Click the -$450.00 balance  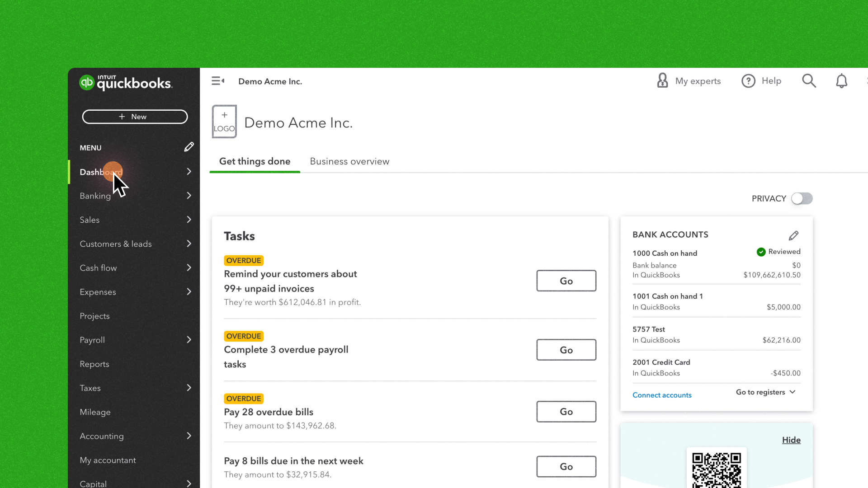click(785, 373)
